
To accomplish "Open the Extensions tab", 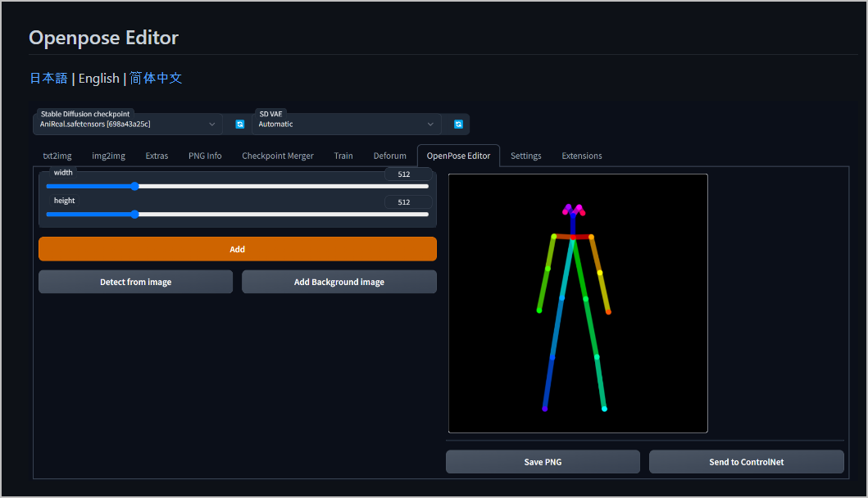I will pos(581,155).
